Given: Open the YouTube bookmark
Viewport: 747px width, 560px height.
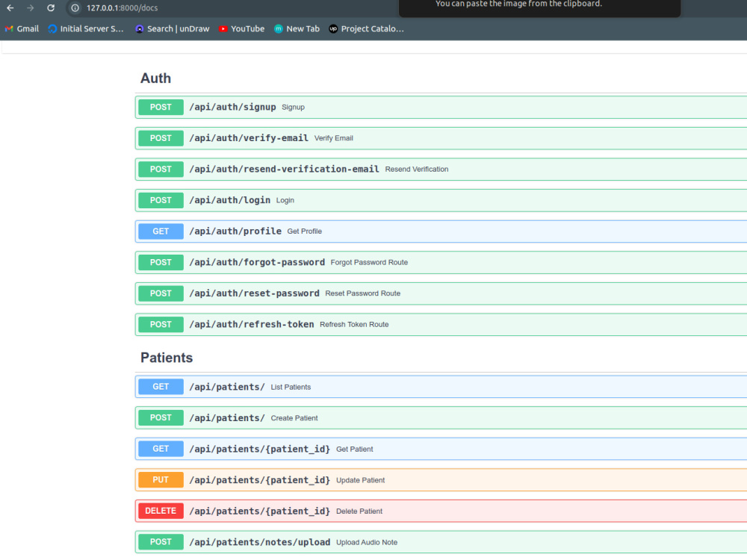Looking at the screenshot, I should [x=241, y=28].
